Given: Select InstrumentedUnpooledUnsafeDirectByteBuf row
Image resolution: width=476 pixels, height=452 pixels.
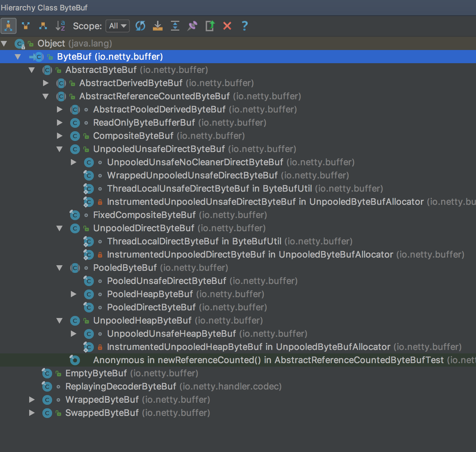Looking at the screenshot, I should (x=238, y=202).
